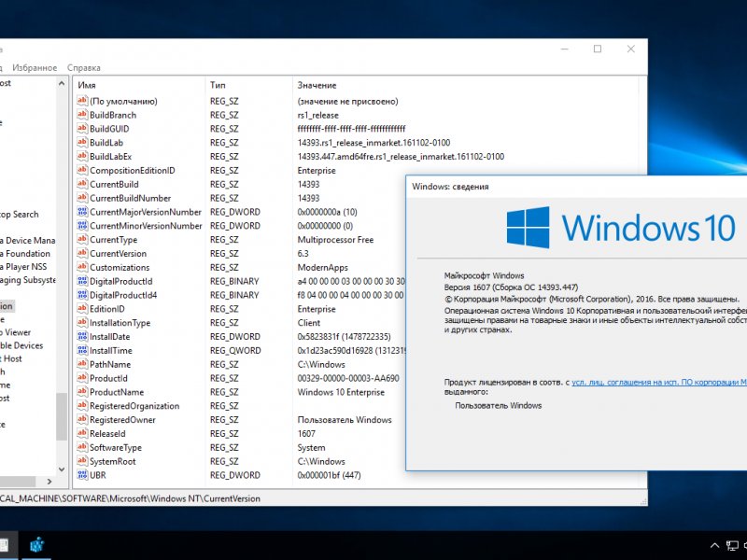
Task: Click the Windows: сведения dialog title
Action: [450, 186]
